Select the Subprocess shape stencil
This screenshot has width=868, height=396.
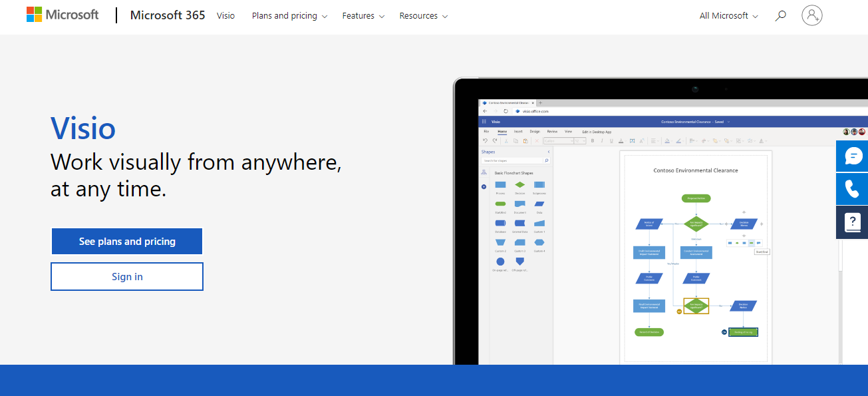tap(539, 184)
